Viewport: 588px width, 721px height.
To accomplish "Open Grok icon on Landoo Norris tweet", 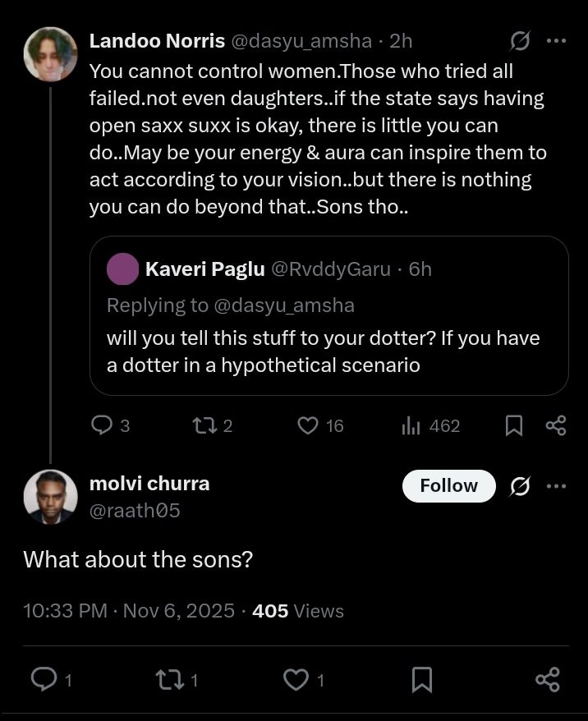I will (x=519, y=40).
